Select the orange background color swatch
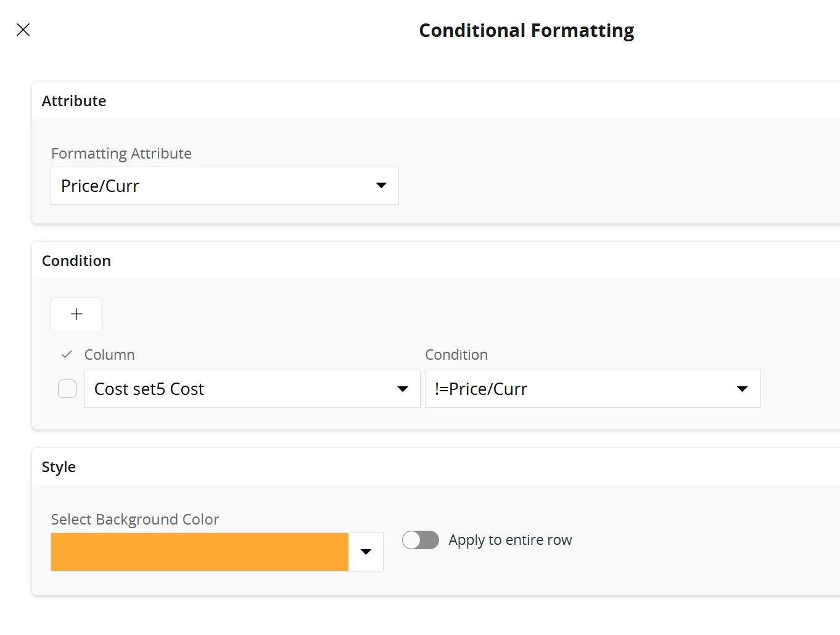The height and width of the screenshot is (635, 840). [199, 552]
